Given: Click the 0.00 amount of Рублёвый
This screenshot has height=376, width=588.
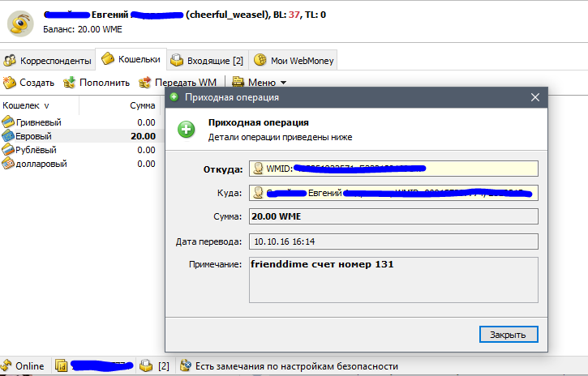Looking at the screenshot, I should point(146,150).
